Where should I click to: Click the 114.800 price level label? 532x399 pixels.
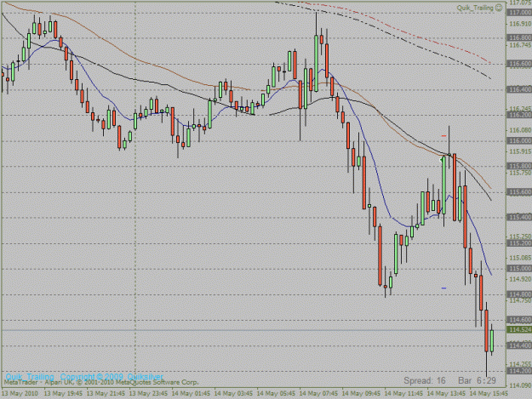tap(519, 294)
